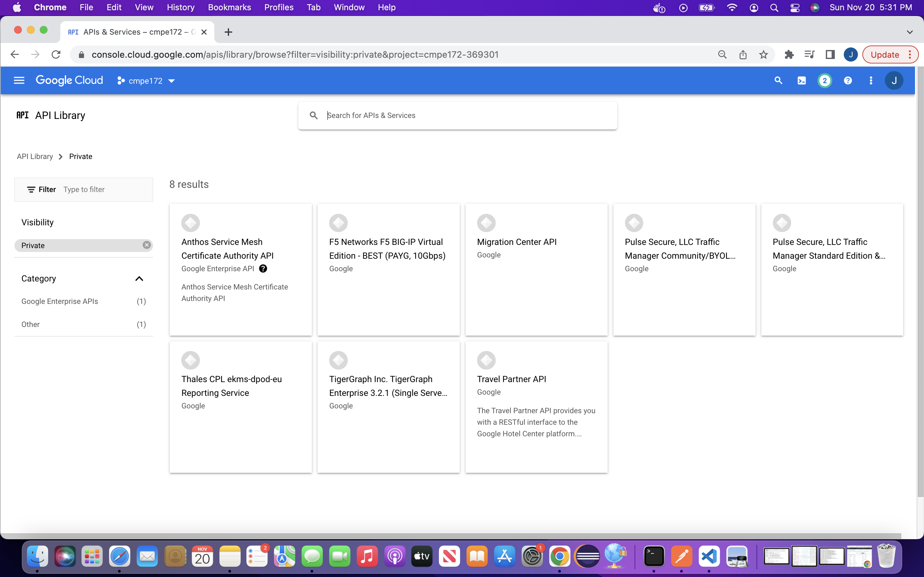Open the help question mark menu
Image resolution: width=924 pixels, height=577 pixels.
coord(848,80)
